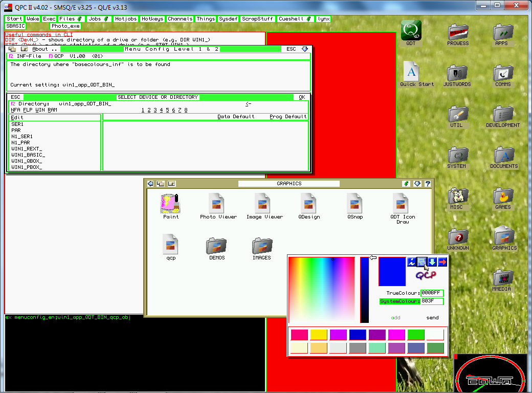Open the SYSTEM folder icon

point(458,156)
